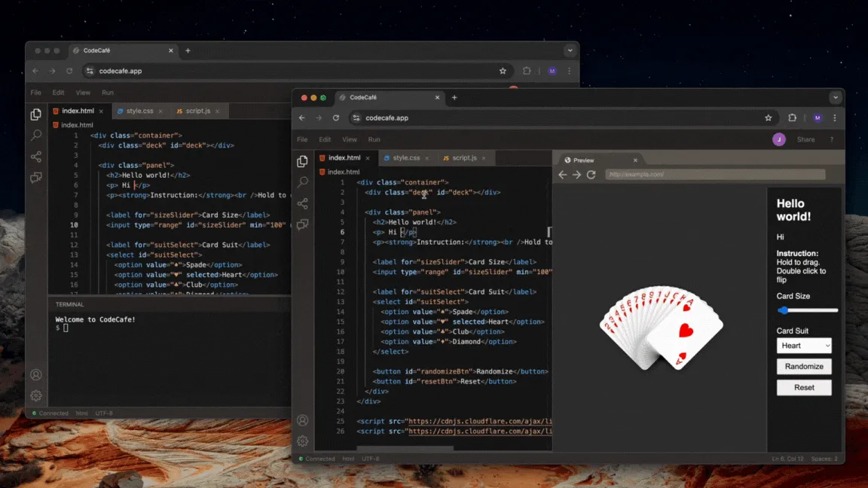
Task: Open the account icon at the sidebar bottom
Action: [302, 419]
